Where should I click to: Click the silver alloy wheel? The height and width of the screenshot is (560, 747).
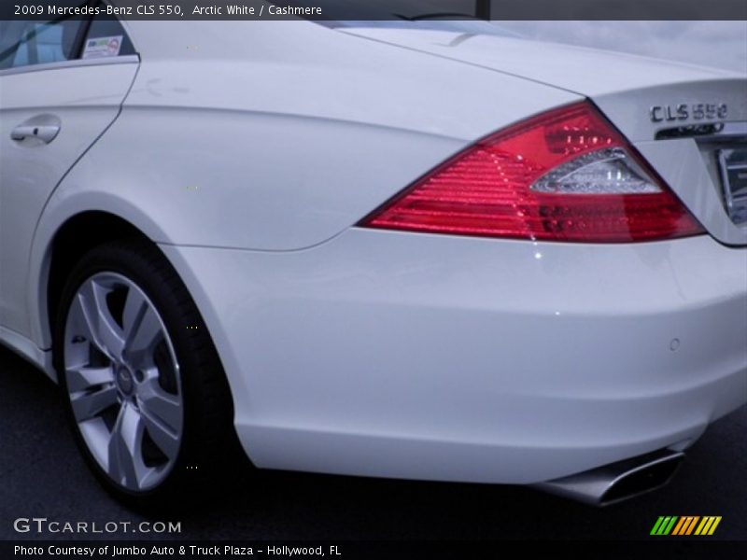click(x=123, y=381)
